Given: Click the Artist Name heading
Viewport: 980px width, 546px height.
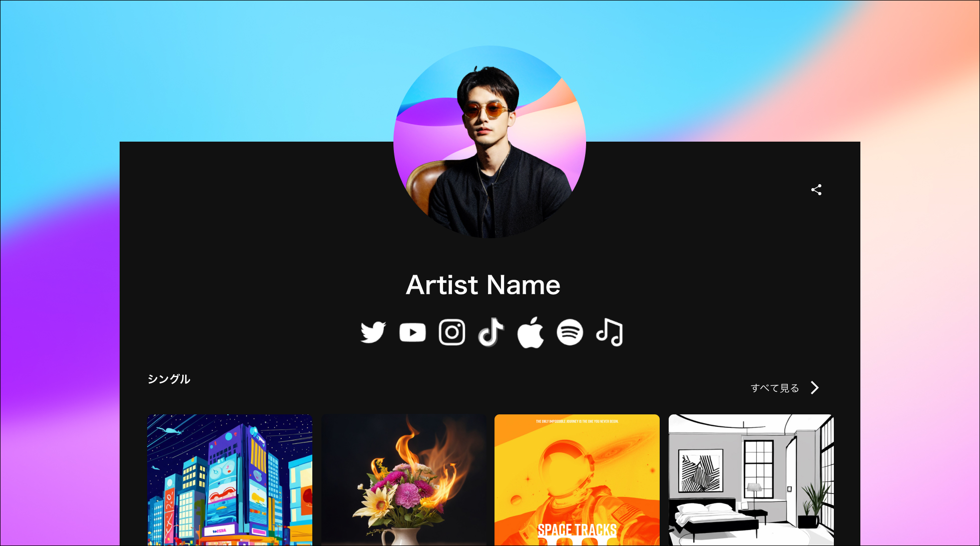Looking at the screenshot, I should click(x=483, y=285).
